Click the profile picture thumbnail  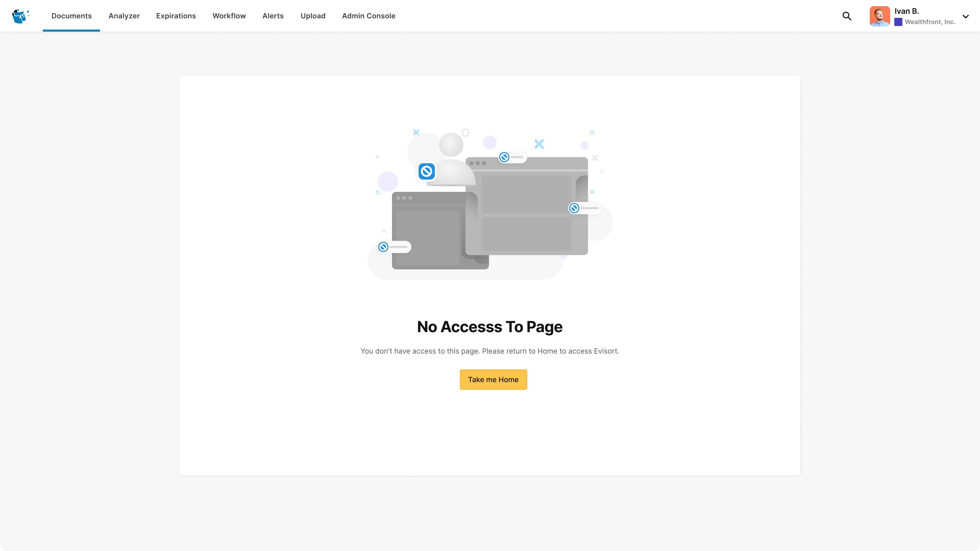pyautogui.click(x=879, y=16)
